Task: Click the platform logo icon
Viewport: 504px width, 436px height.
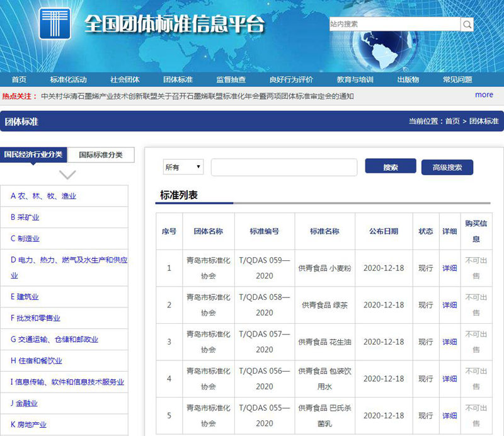Action: pos(55,23)
